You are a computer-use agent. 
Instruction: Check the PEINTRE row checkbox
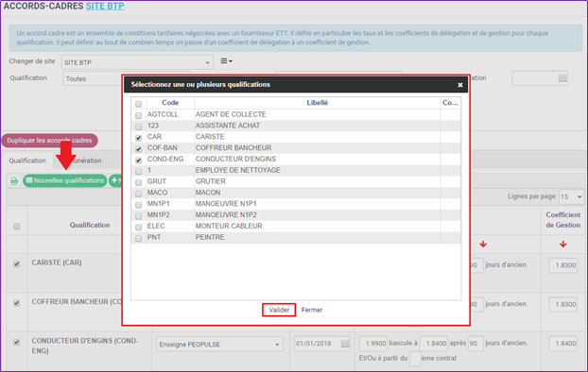tap(139, 238)
